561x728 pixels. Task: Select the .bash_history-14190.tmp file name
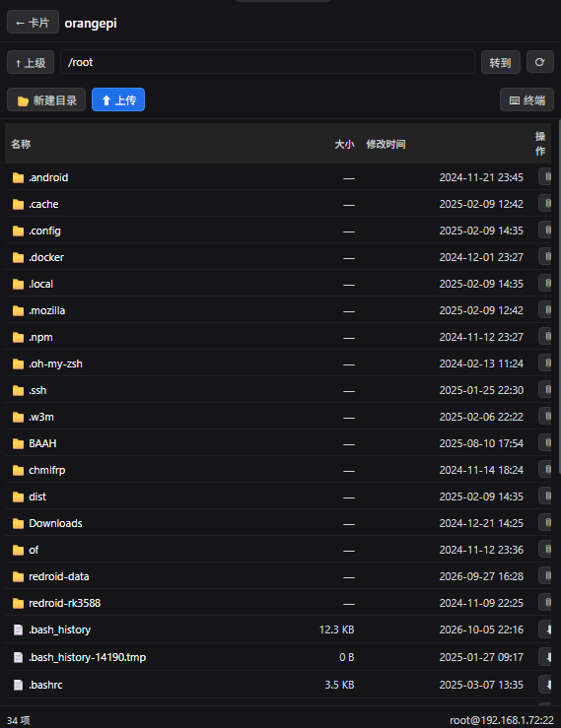[88, 657]
